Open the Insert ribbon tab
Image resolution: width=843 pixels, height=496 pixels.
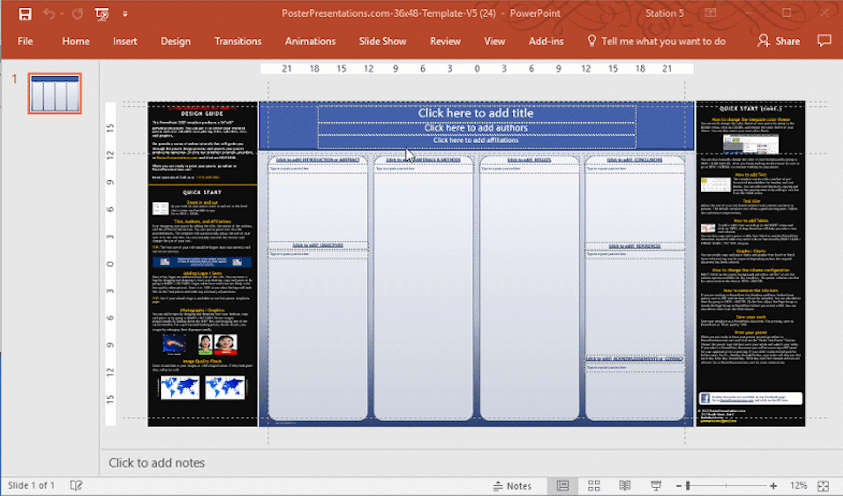pos(125,41)
